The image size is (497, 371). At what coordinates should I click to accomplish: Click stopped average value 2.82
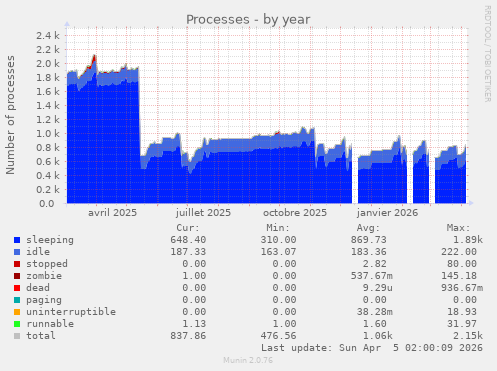(x=374, y=264)
